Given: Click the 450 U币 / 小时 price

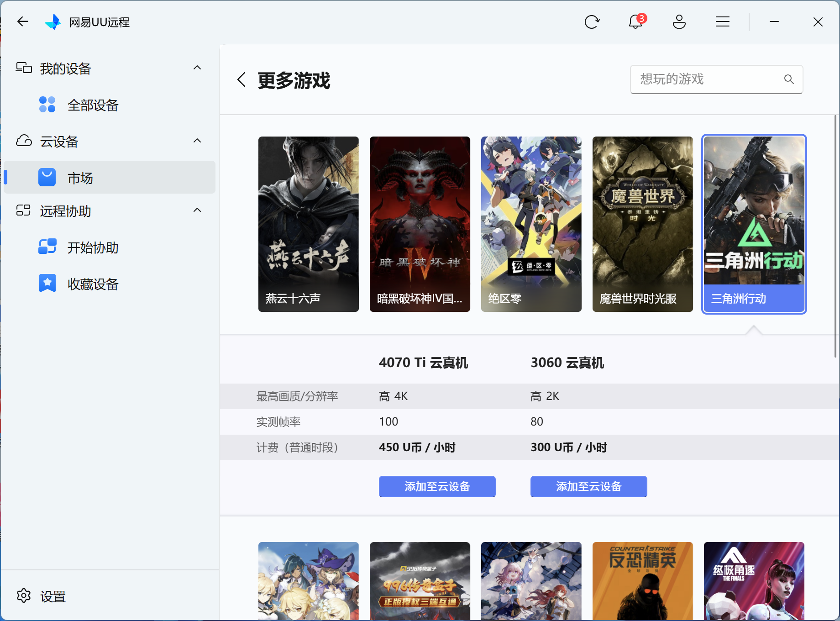Looking at the screenshot, I should pyautogui.click(x=417, y=447).
